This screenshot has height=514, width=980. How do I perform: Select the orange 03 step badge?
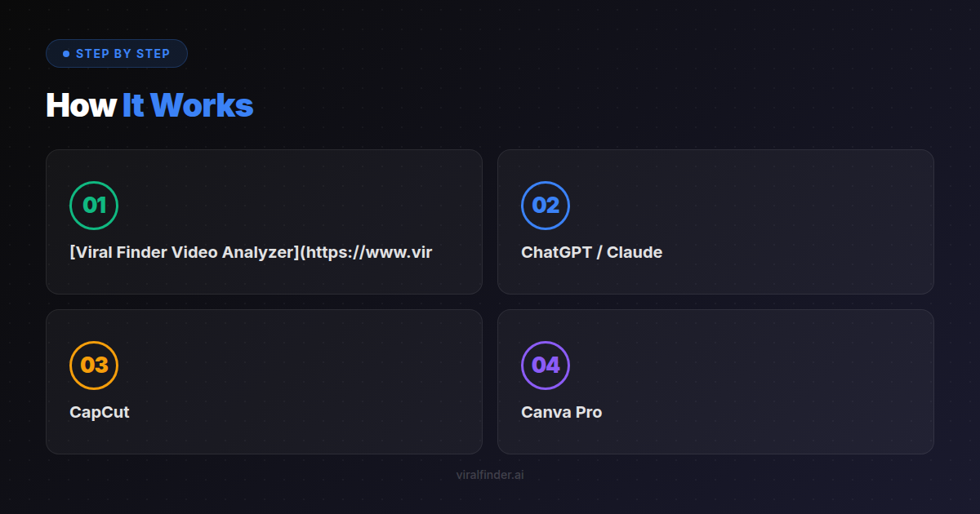click(x=95, y=366)
